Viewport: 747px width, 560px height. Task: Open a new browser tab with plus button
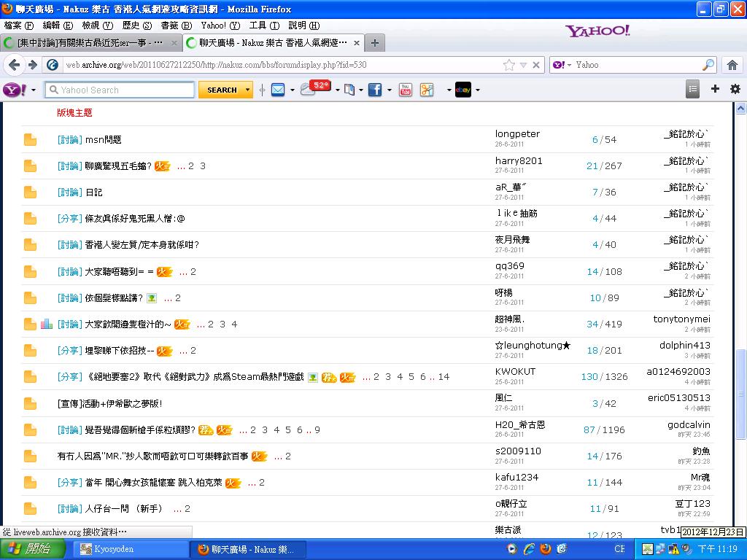374,43
